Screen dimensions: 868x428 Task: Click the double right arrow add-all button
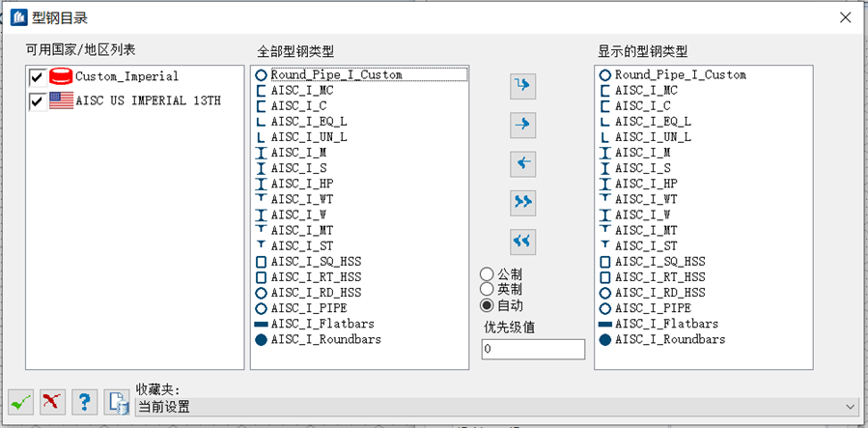(522, 202)
